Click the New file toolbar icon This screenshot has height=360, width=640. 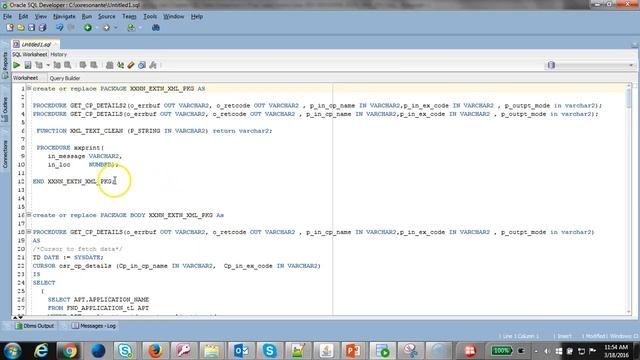tap(10, 28)
